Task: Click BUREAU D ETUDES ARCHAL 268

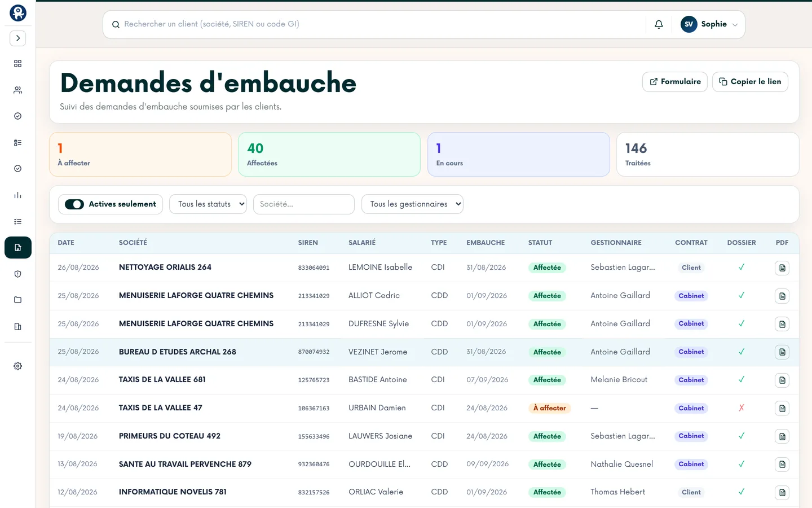Action: point(178,352)
